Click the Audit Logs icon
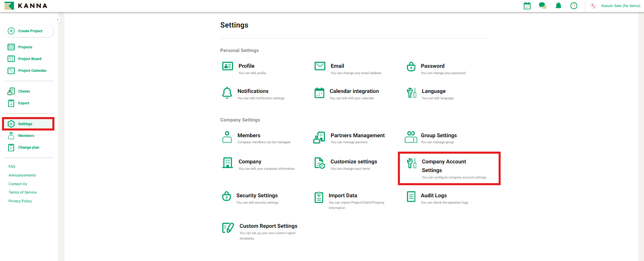Viewport: 644px width, 261px height. pos(411,197)
